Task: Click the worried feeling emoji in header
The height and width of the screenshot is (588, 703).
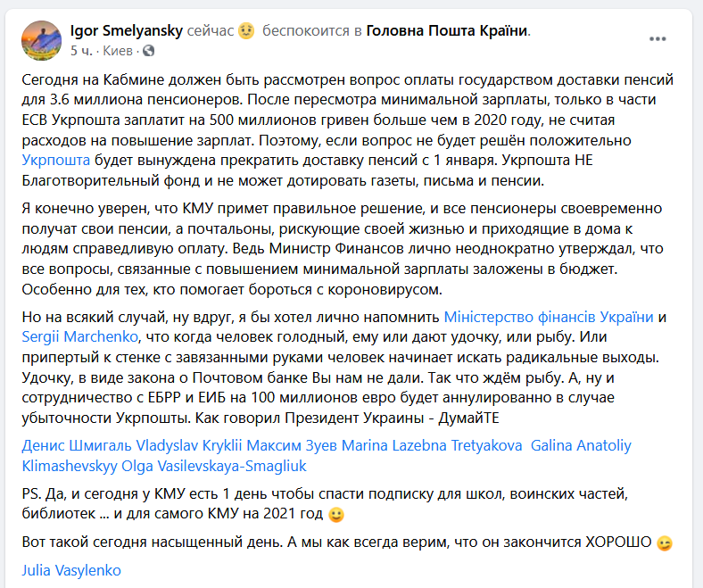Action: coord(246,31)
